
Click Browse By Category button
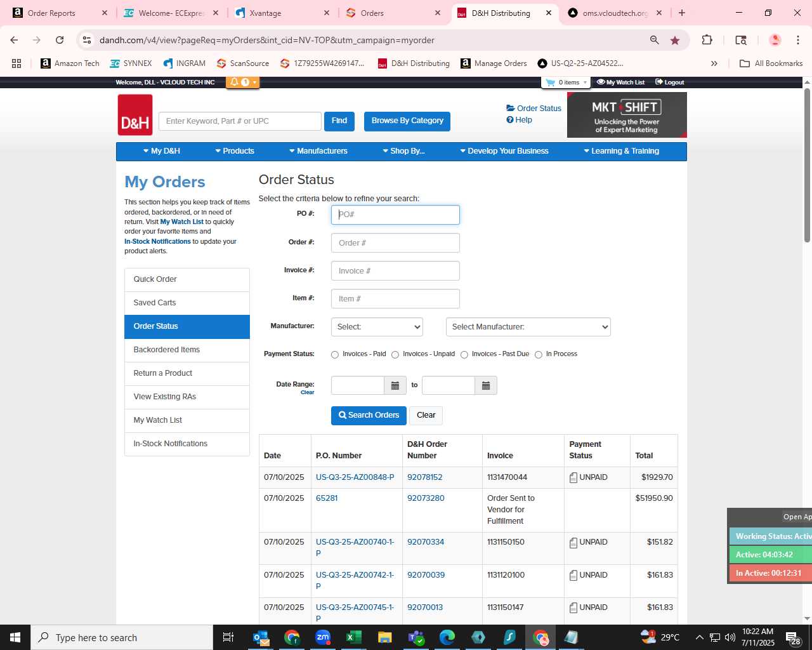pyautogui.click(x=407, y=121)
